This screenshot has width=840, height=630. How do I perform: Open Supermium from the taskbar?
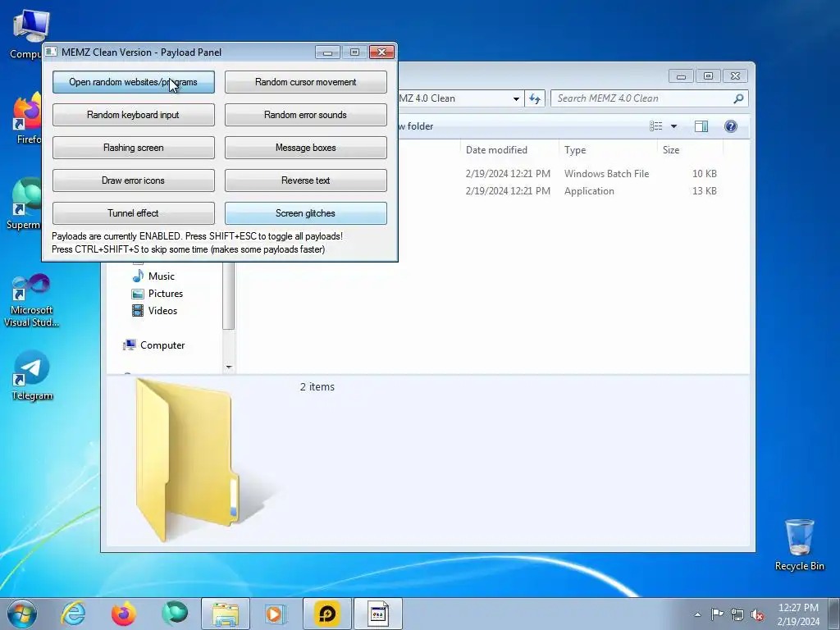click(x=175, y=614)
